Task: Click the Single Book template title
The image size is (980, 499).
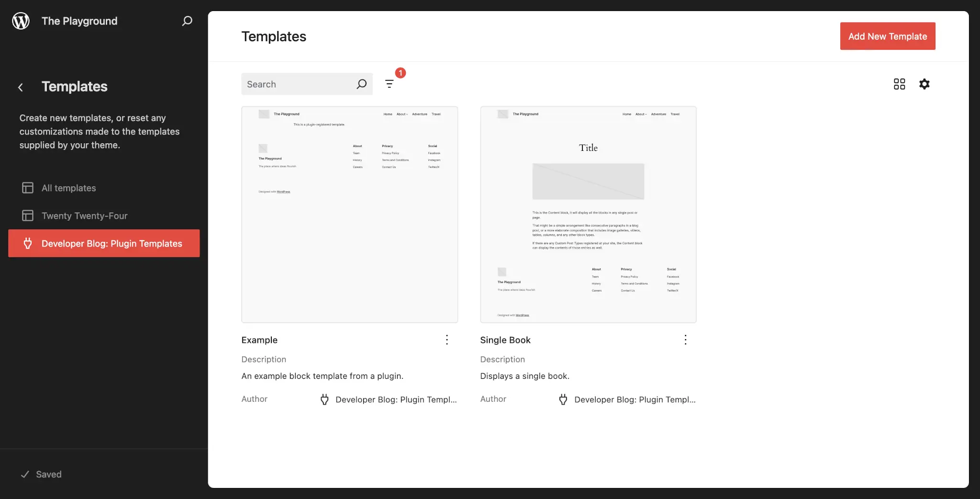Action: point(505,340)
